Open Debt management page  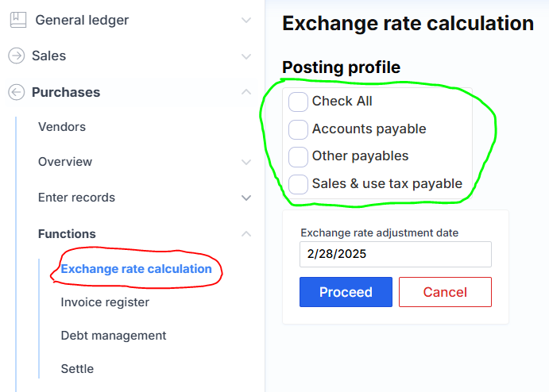tap(114, 336)
